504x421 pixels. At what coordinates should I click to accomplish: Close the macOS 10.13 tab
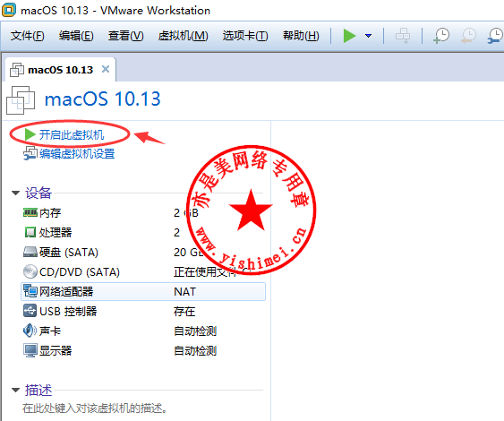click(x=106, y=69)
